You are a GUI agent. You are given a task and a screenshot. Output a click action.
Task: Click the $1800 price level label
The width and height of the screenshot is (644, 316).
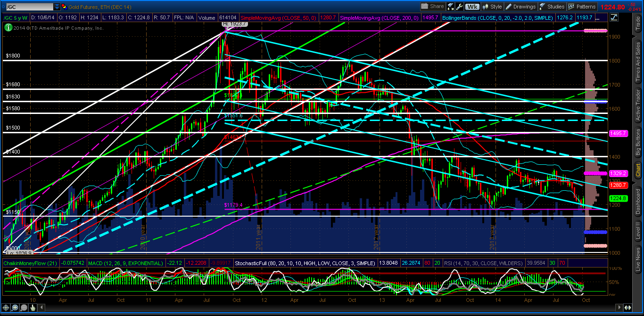click(13, 56)
